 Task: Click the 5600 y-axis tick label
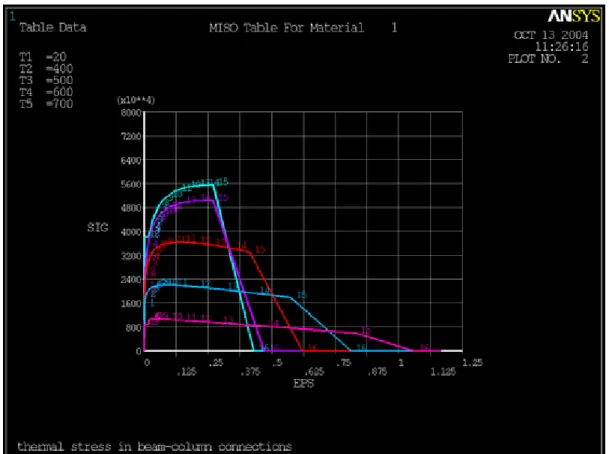point(131,184)
